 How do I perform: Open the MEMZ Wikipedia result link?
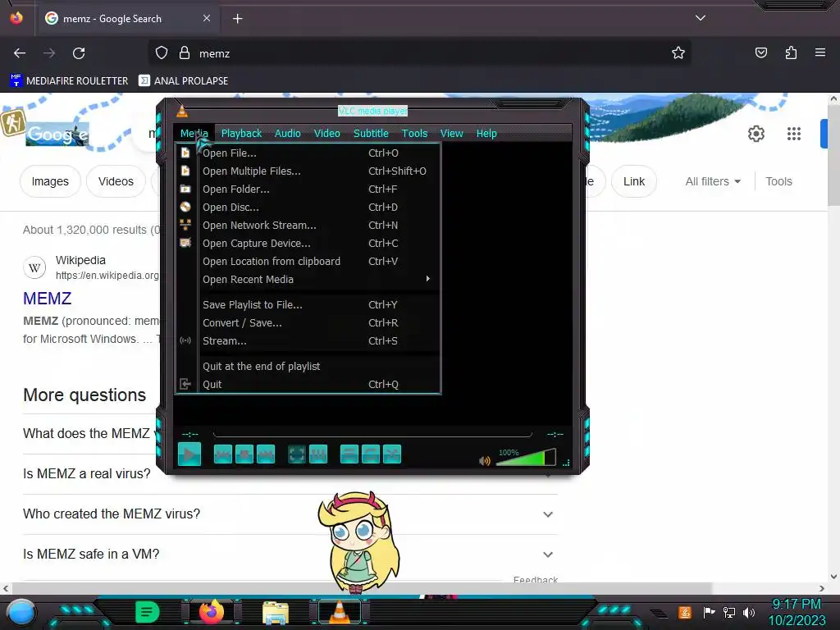[47, 299]
